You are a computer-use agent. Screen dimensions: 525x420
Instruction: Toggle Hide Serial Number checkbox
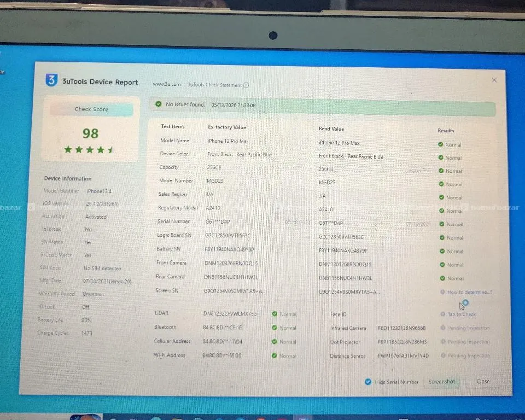368,382
